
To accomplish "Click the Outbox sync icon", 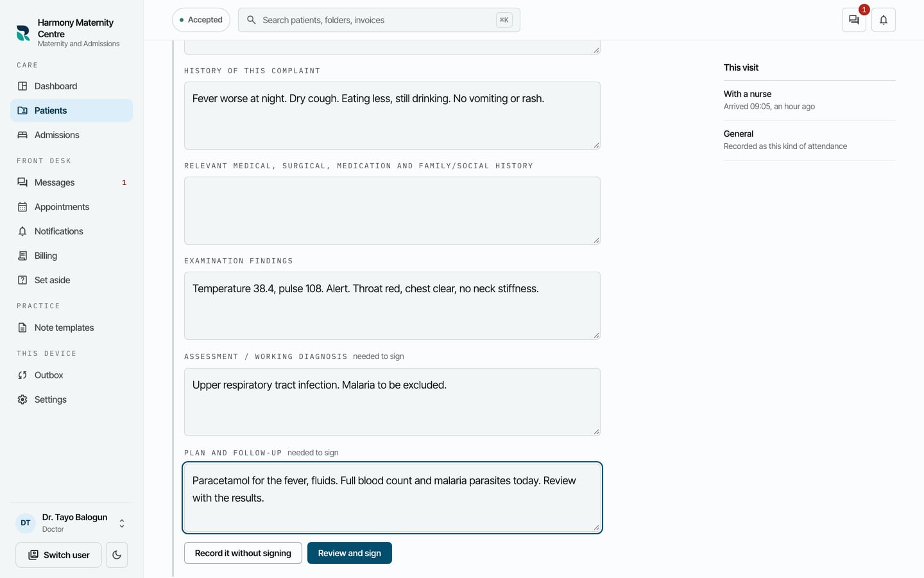I will pyautogui.click(x=22, y=375).
